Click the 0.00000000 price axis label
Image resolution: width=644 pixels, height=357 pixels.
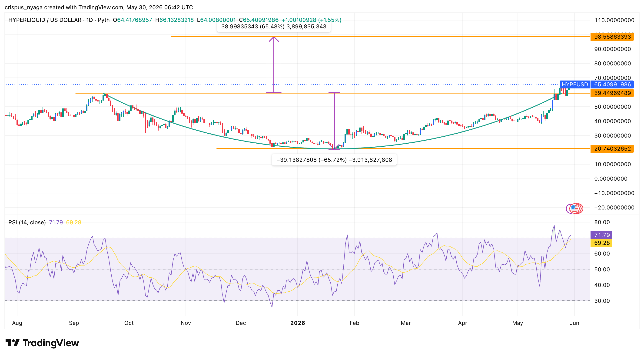[611, 179]
